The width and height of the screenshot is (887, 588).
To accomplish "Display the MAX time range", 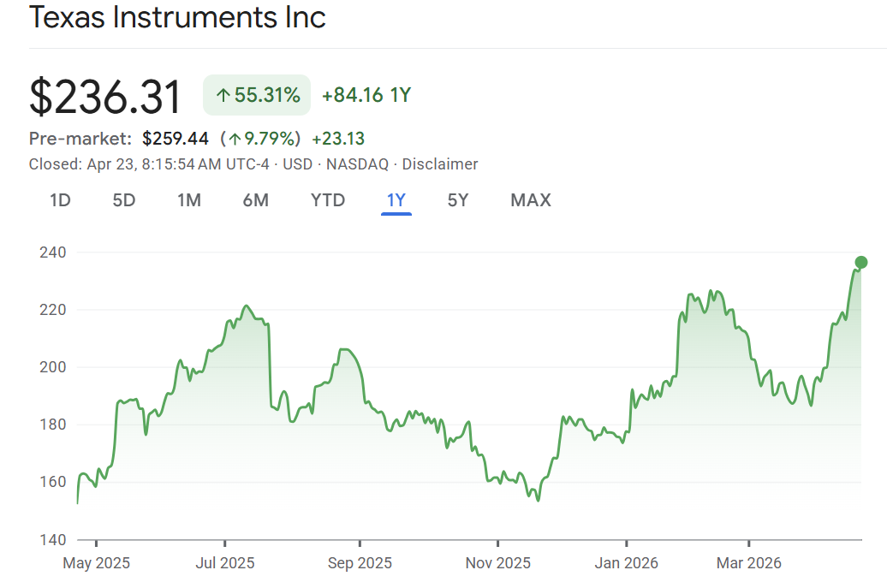I will [x=531, y=200].
